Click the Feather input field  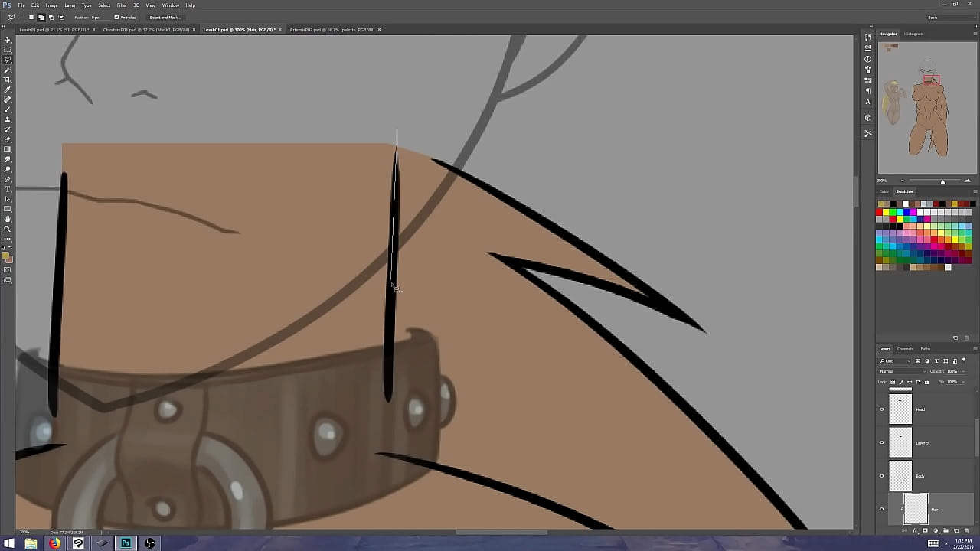click(96, 17)
